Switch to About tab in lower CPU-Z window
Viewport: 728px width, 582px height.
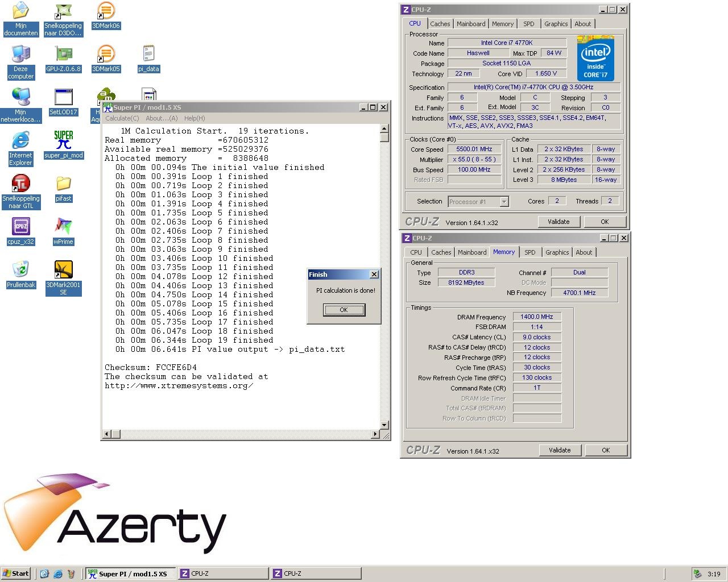click(584, 252)
